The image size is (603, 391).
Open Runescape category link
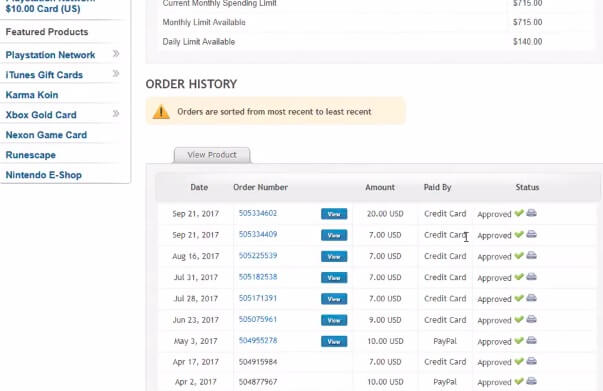(31, 155)
